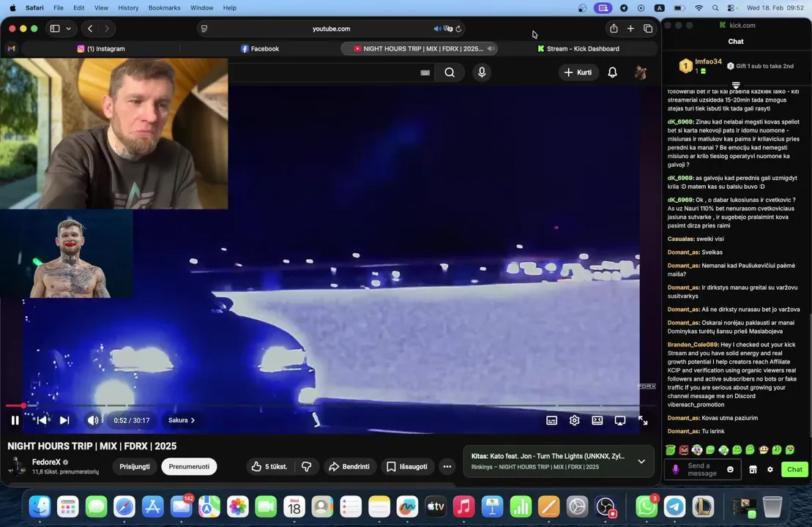Switch to theater mode in player
The image size is (812, 527).
597,420
